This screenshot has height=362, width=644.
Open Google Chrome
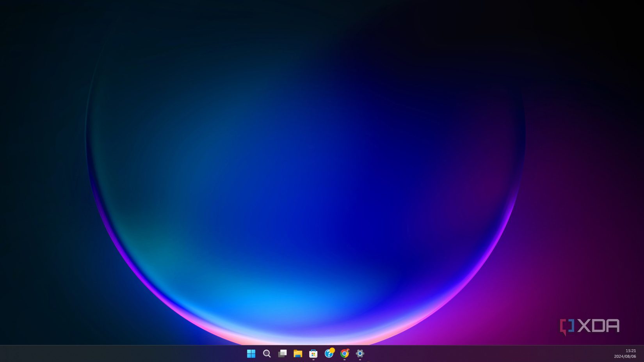point(344,354)
